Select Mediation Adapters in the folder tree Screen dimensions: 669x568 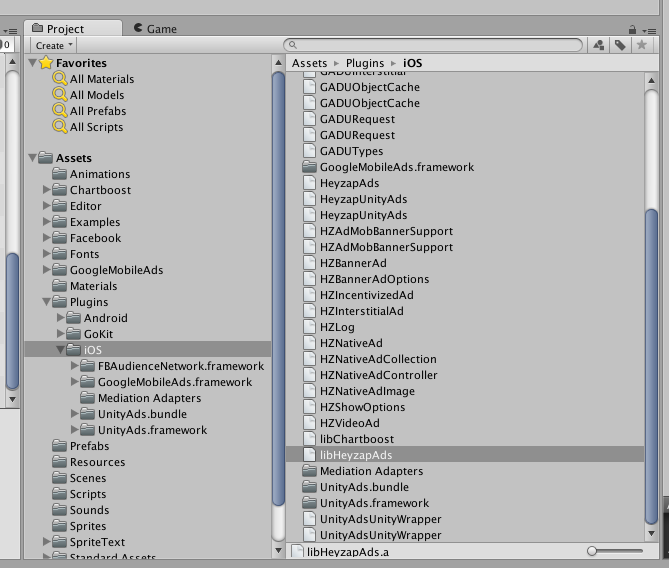(149, 398)
